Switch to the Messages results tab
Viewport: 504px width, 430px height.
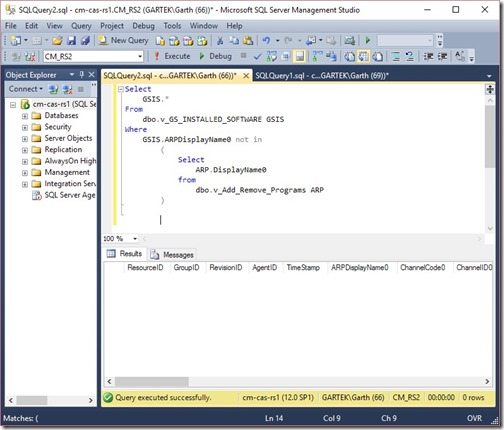tap(172, 255)
